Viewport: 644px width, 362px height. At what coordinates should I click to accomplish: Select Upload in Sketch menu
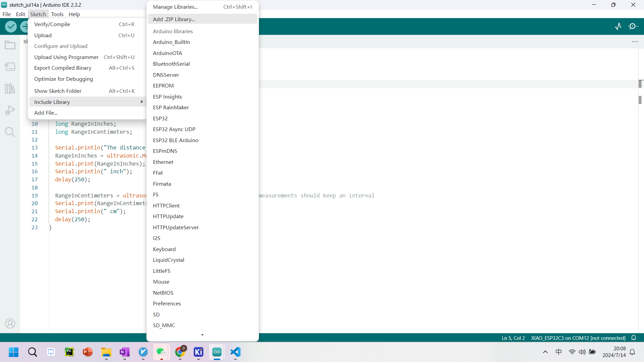point(87,35)
